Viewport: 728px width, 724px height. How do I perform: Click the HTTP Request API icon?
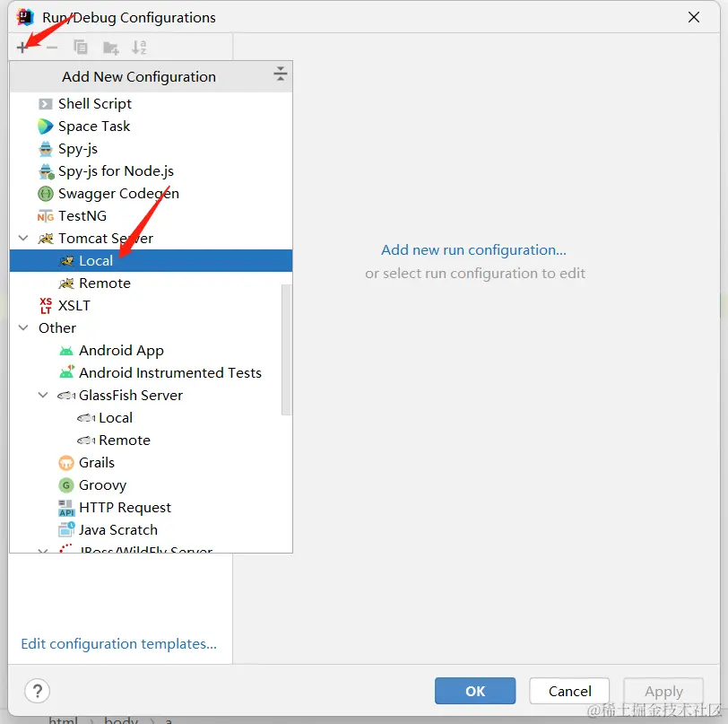[x=66, y=508]
